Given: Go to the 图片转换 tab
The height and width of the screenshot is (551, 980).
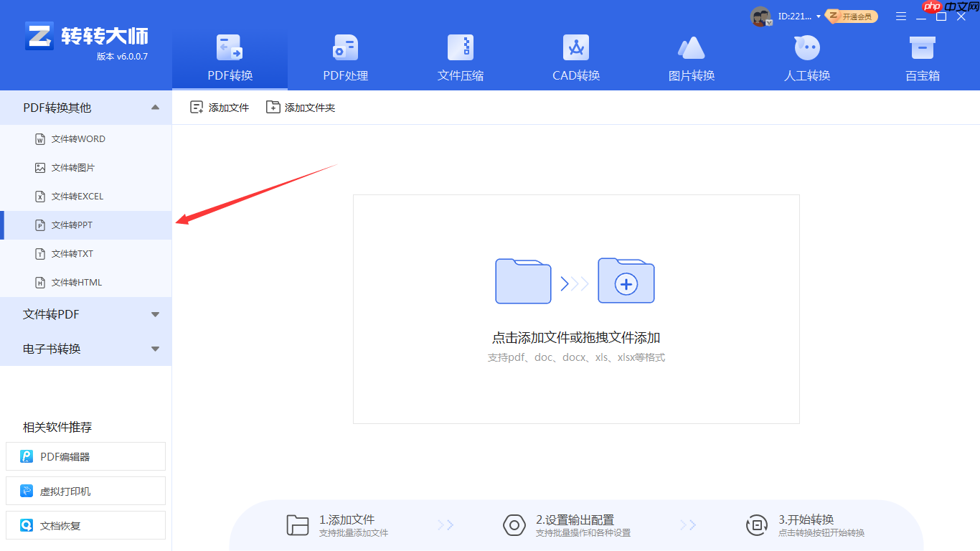Looking at the screenshot, I should (x=692, y=59).
